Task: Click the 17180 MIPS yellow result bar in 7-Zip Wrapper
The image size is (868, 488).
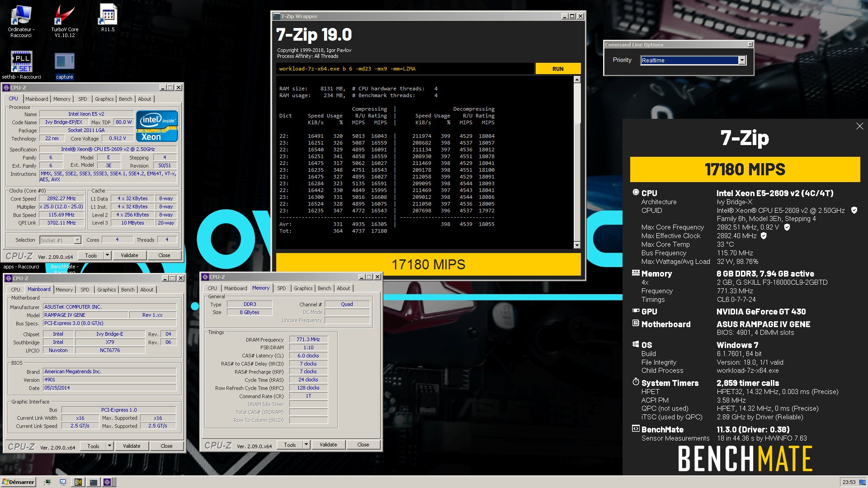Action: point(428,264)
